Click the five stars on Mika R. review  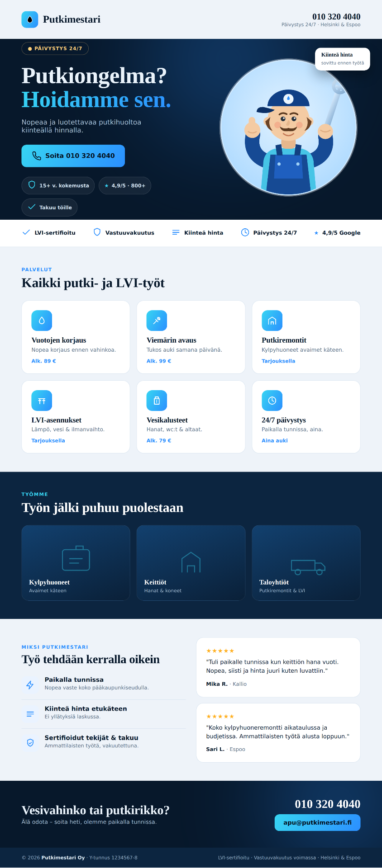click(x=220, y=651)
